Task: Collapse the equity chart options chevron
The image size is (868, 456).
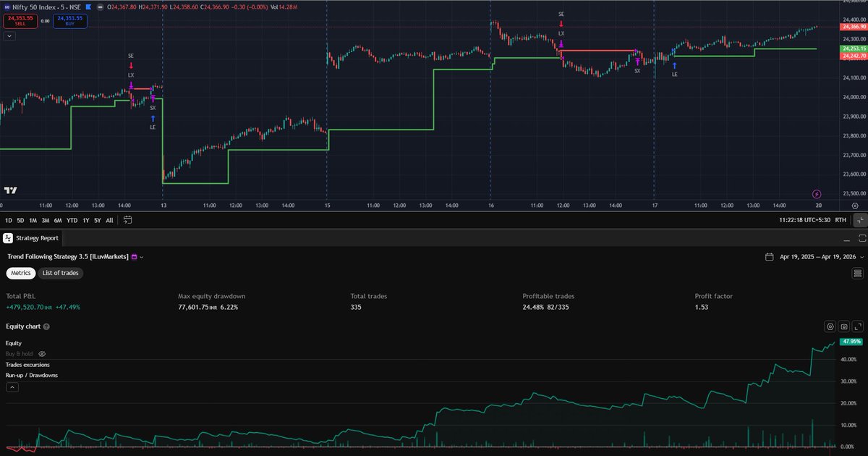Action: [x=12, y=387]
